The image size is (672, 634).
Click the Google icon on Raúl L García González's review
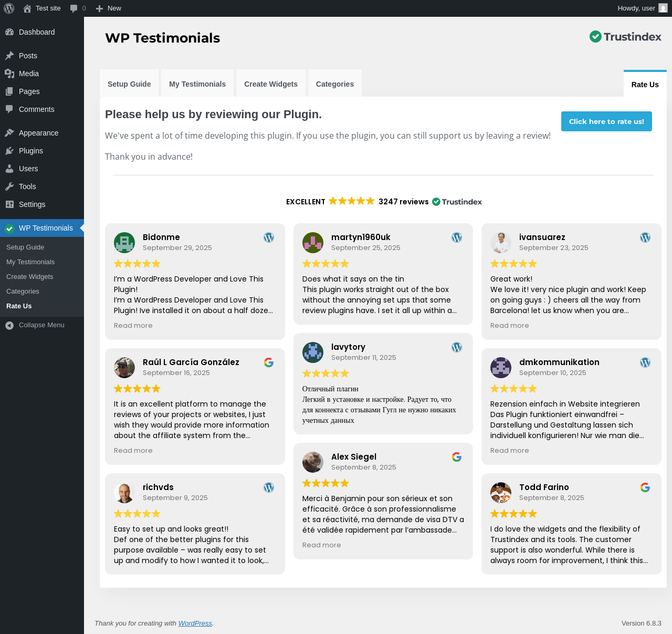click(x=269, y=362)
